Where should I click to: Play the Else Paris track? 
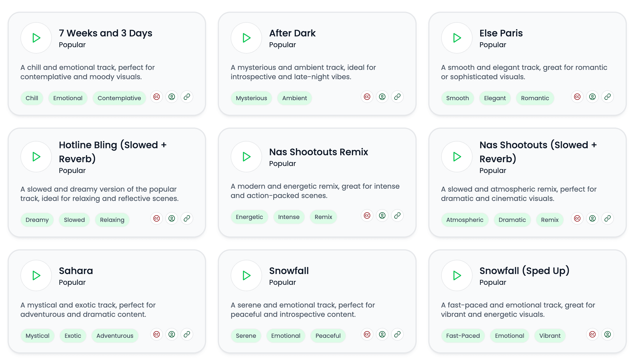[x=457, y=38]
